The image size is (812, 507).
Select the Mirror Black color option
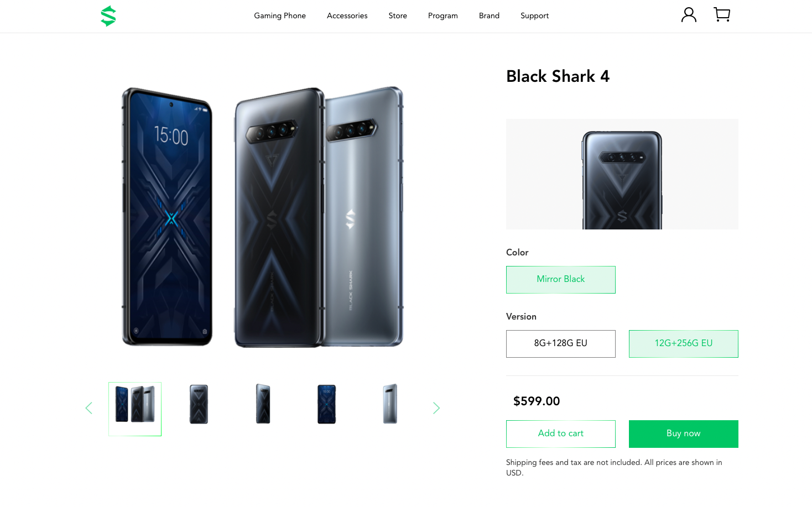[560, 279]
